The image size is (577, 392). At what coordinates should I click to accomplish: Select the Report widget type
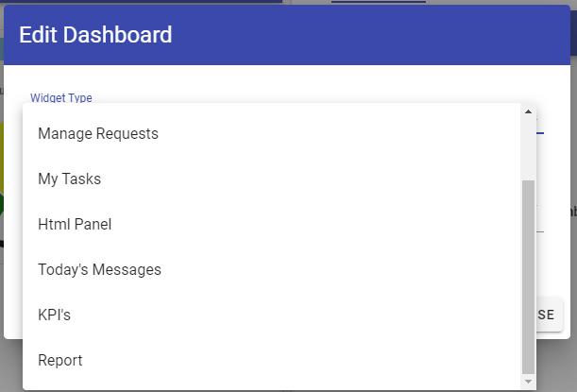pyautogui.click(x=60, y=361)
